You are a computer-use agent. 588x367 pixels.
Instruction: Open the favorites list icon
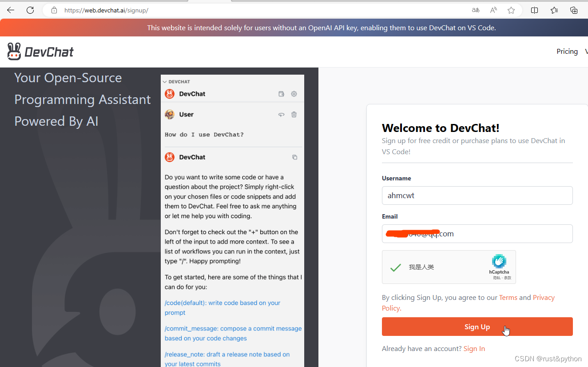coord(554,10)
